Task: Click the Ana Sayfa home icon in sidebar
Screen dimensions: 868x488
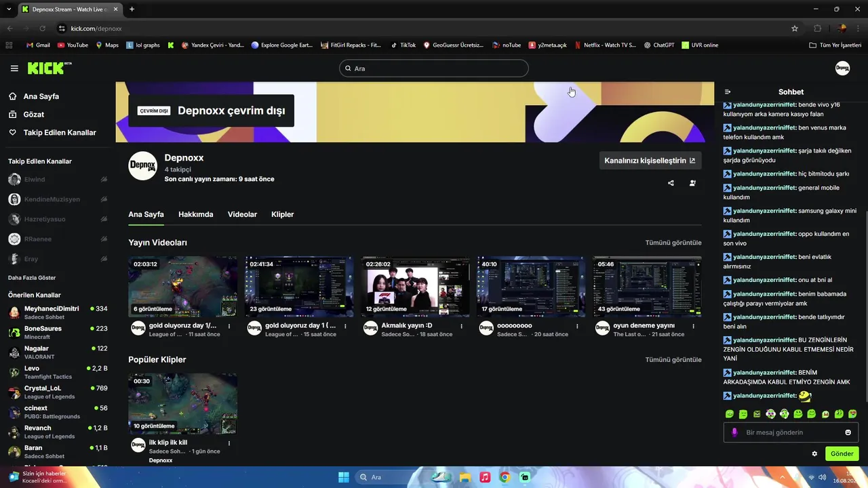Action: [13, 96]
